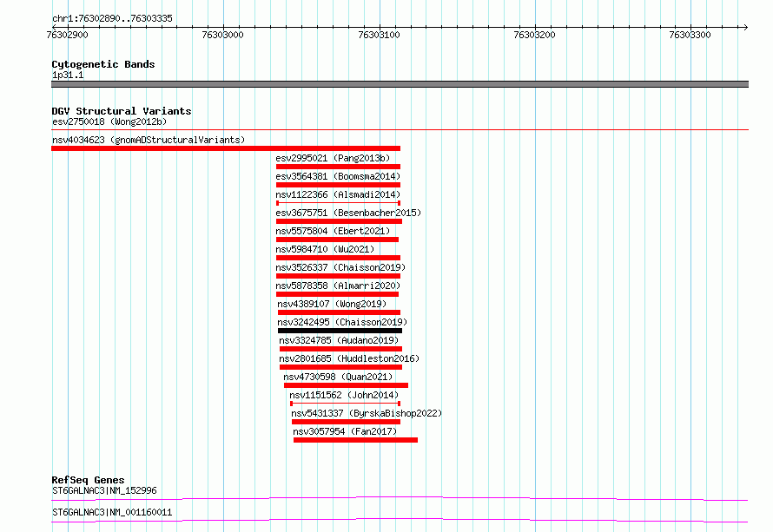
Task: Click the nsv5984710 (Wu2021) label
Action: [x=325, y=249]
